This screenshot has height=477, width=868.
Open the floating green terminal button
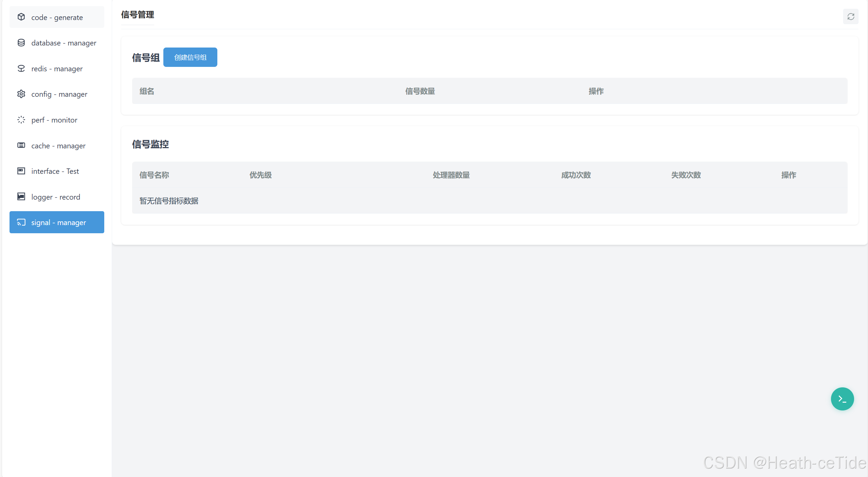842,399
